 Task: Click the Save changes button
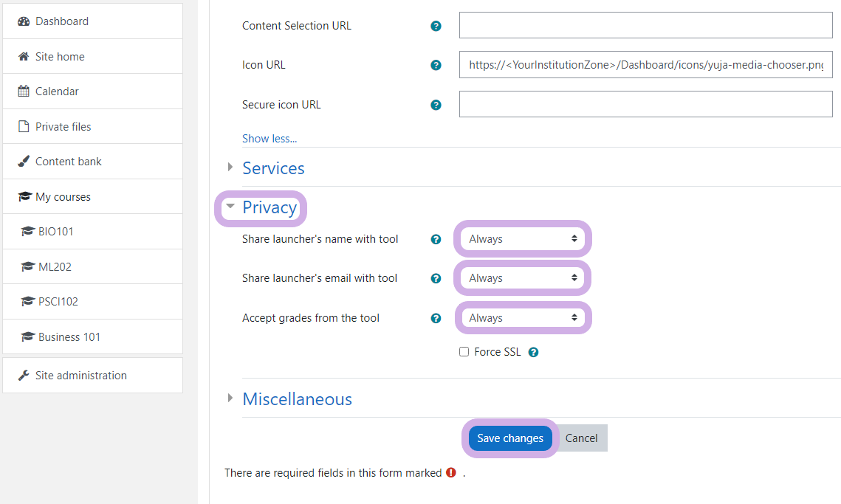510,438
